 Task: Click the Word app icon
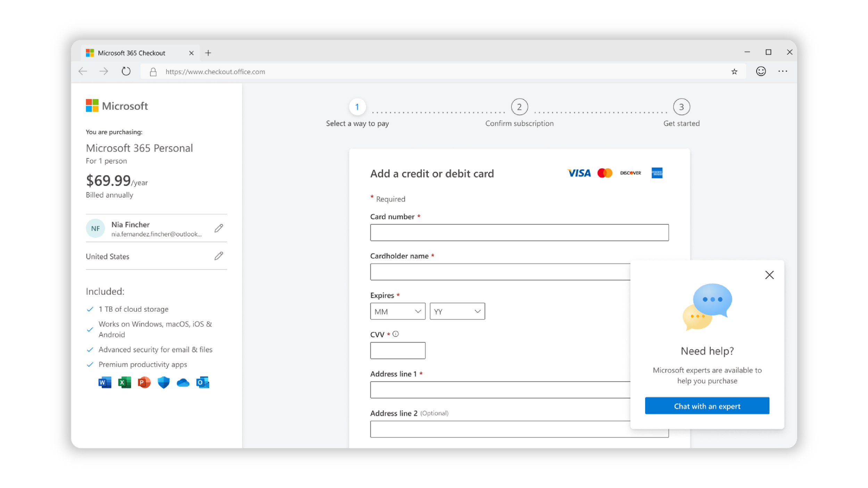(x=105, y=382)
